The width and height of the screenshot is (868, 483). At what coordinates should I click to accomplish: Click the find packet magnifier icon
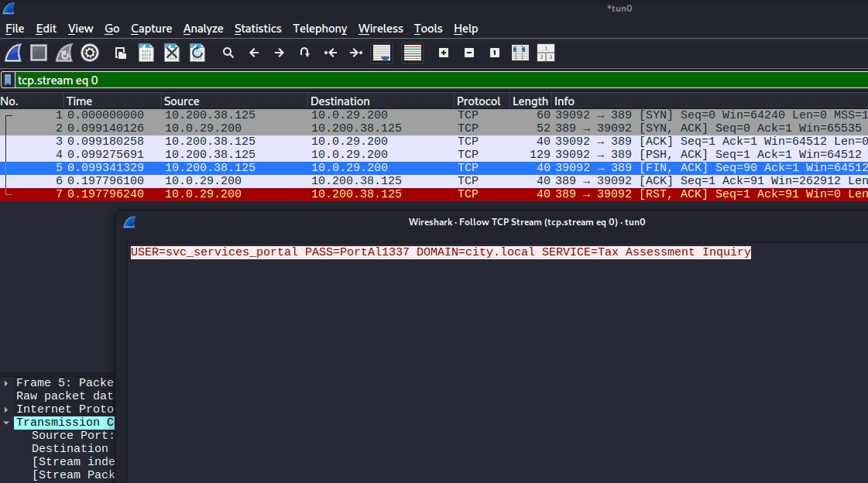228,53
